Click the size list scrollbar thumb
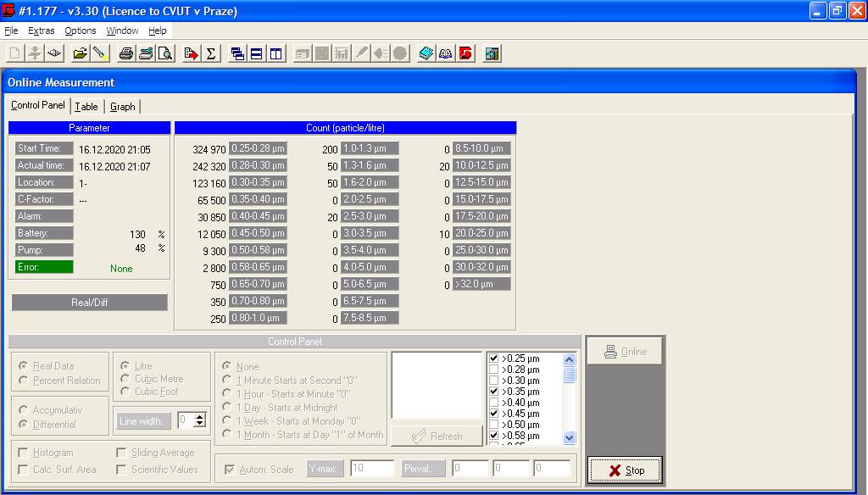 click(569, 375)
